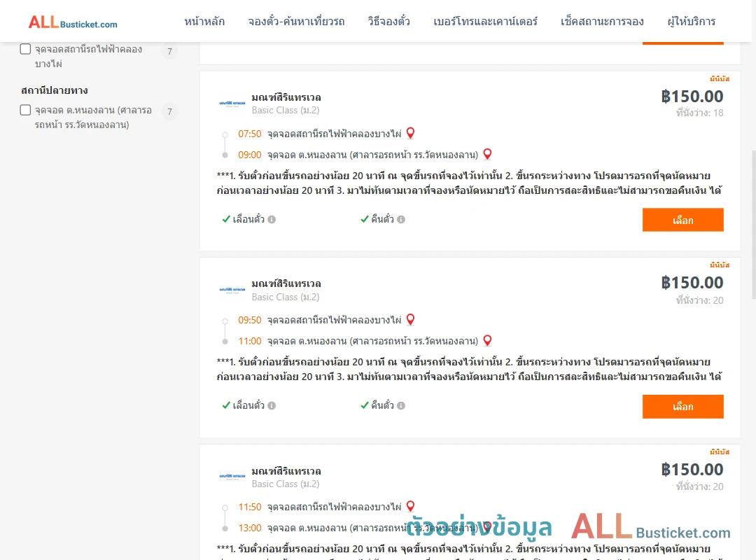The height and width of the screenshot is (560, 756).
Task: Open ผู้ให้บริการ menu item
Action: [x=692, y=22]
